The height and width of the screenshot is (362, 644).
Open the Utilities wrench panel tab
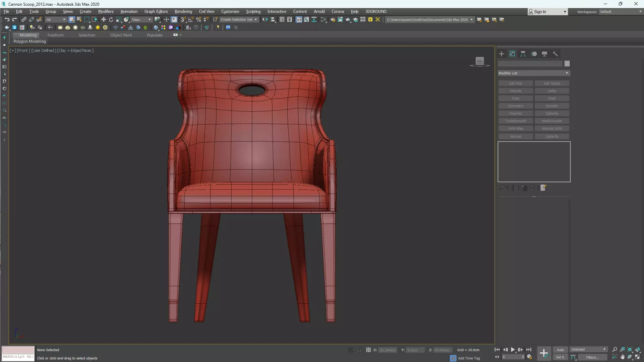555,54
